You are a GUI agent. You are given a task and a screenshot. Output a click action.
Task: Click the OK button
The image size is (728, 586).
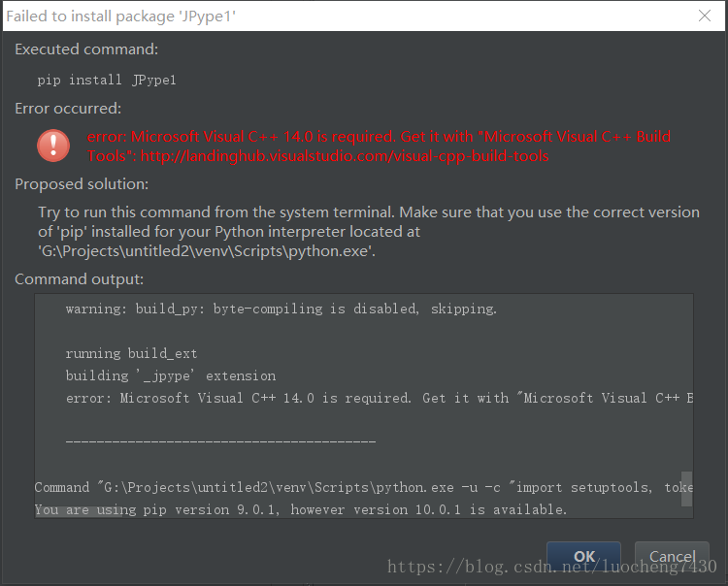tap(583, 556)
